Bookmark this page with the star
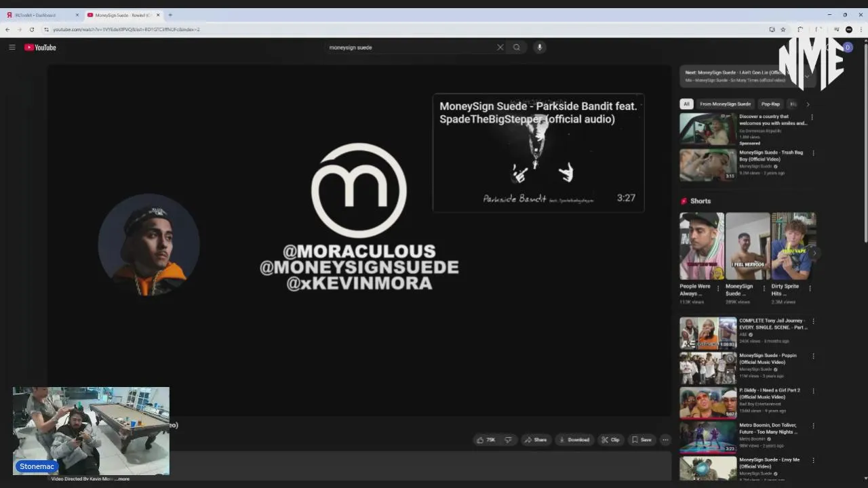 pyautogui.click(x=783, y=29)
